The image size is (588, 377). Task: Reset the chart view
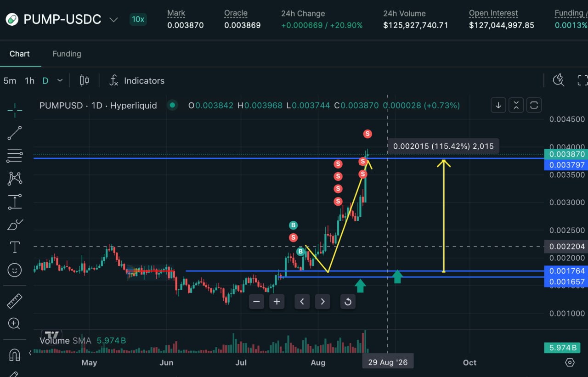tap(348, 302)
